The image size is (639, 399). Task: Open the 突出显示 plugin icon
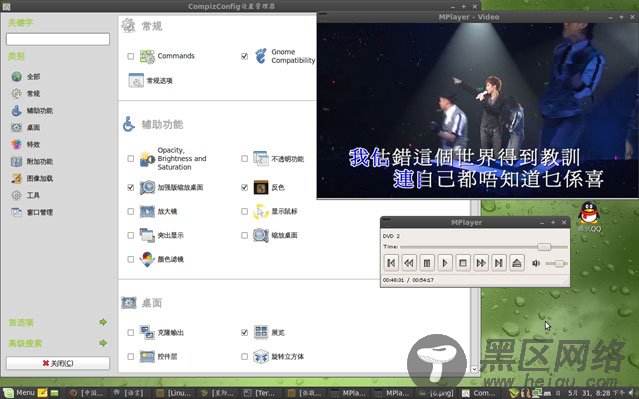click(x=147, y=235)
